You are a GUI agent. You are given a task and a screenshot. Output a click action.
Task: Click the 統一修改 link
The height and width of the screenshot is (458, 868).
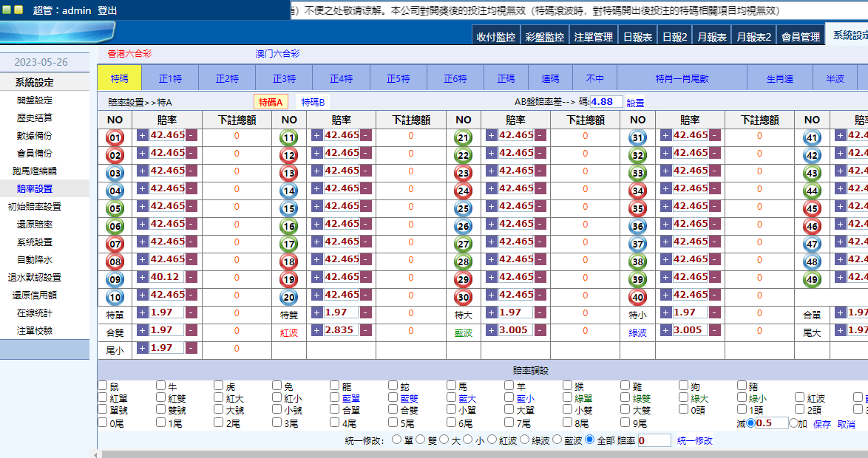[695, 440]
